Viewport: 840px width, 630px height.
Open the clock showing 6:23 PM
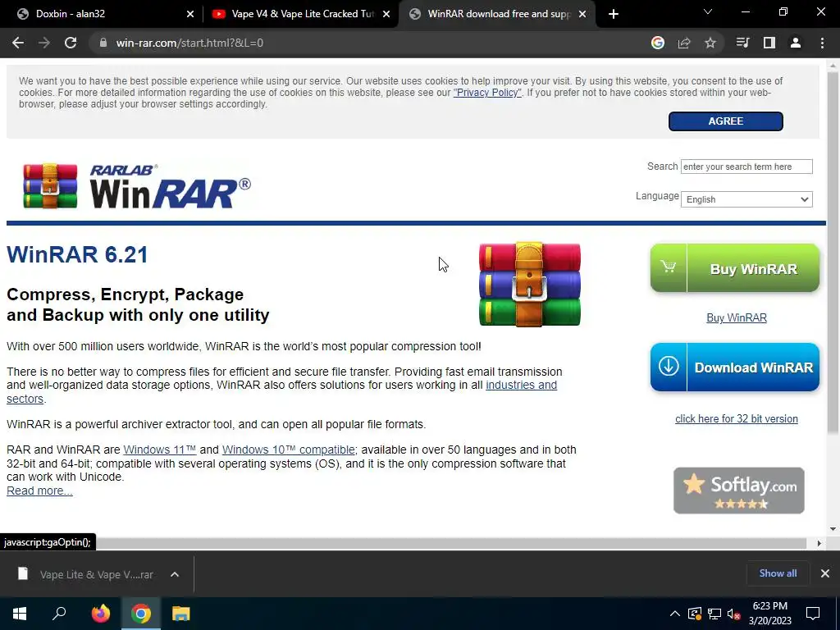[769, 614]
